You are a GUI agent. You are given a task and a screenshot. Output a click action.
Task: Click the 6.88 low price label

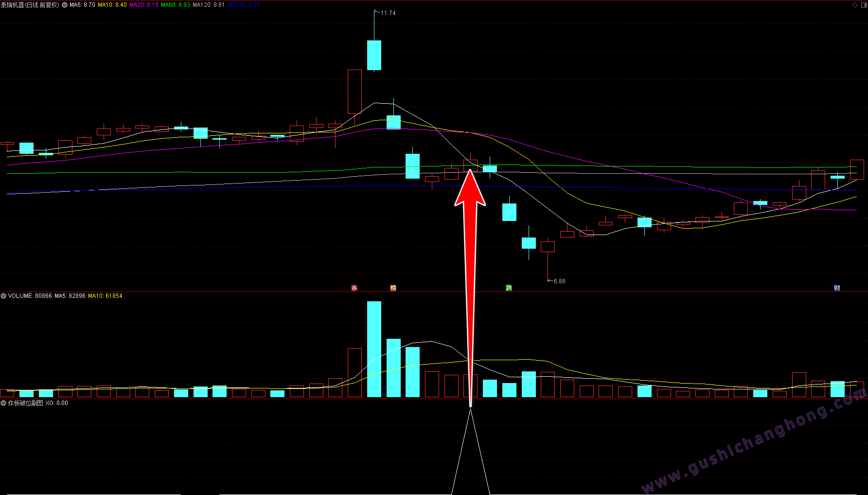coord(560,281)
